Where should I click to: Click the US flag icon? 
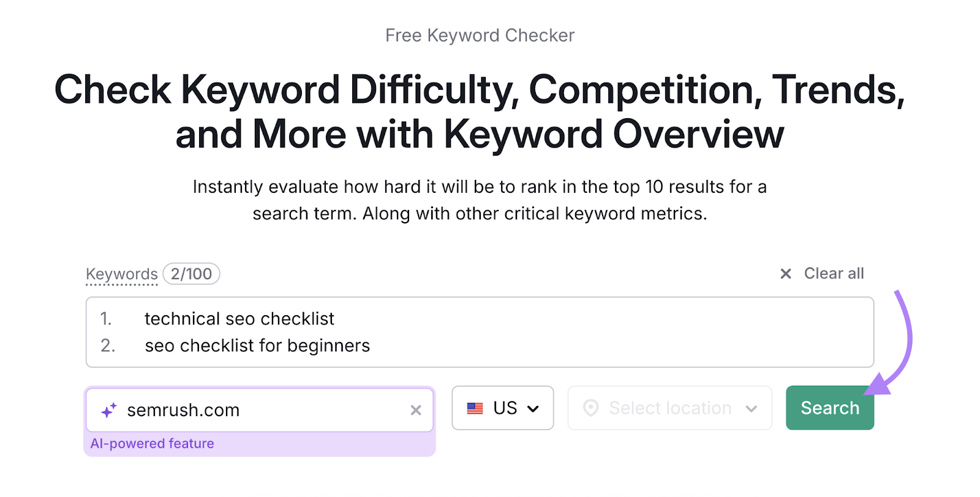point(476,408)
